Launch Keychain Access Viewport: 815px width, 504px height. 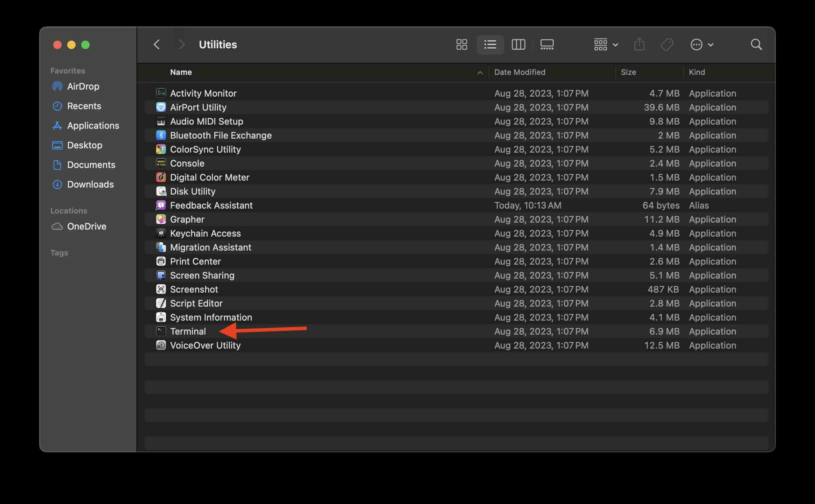(x=206, y=233)
